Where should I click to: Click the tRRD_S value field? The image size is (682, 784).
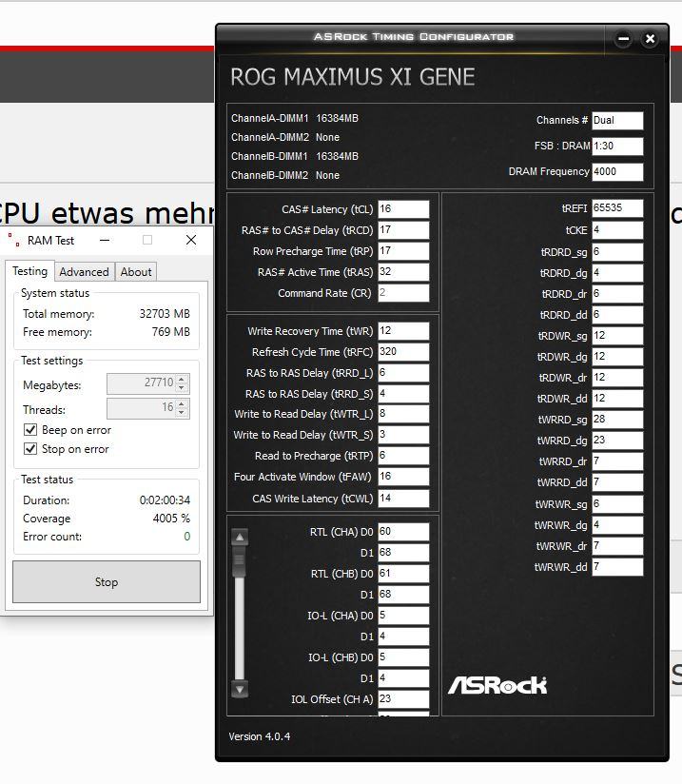coord(403,394)
